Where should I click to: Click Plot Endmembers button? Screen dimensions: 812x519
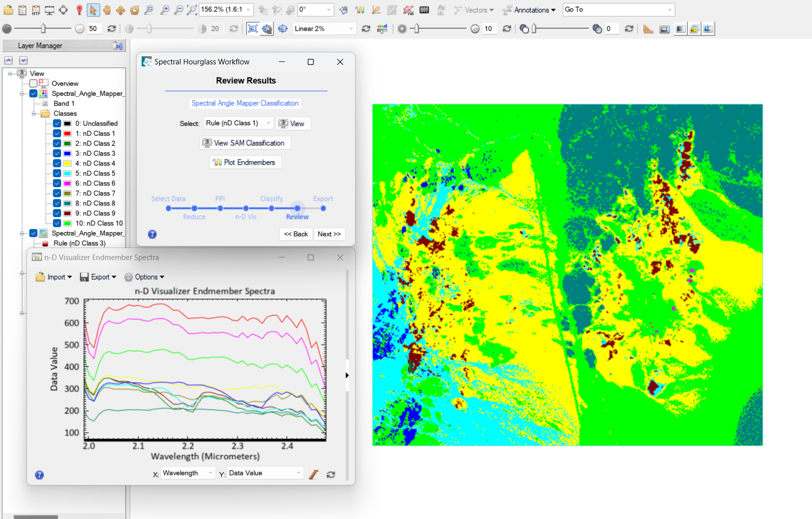tap(245, 162)
